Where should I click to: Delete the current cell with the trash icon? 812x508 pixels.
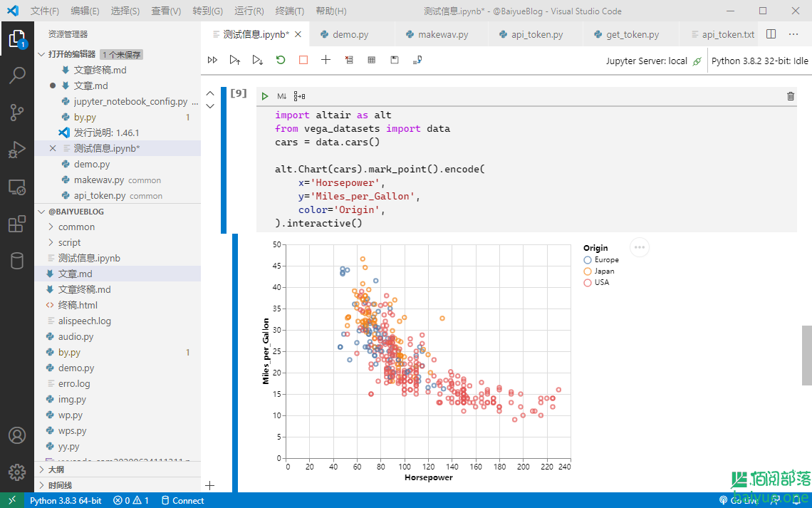tap(790, 95)
